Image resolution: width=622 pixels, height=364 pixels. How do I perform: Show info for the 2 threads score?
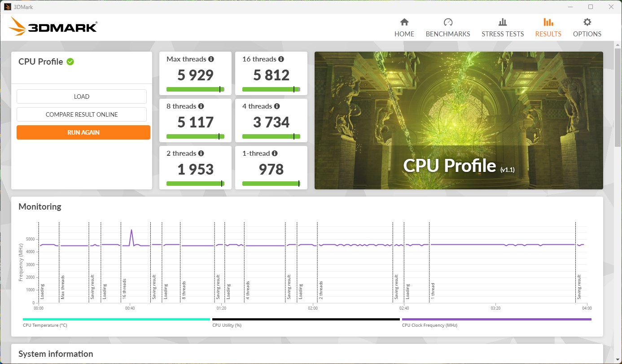[201, 153]
